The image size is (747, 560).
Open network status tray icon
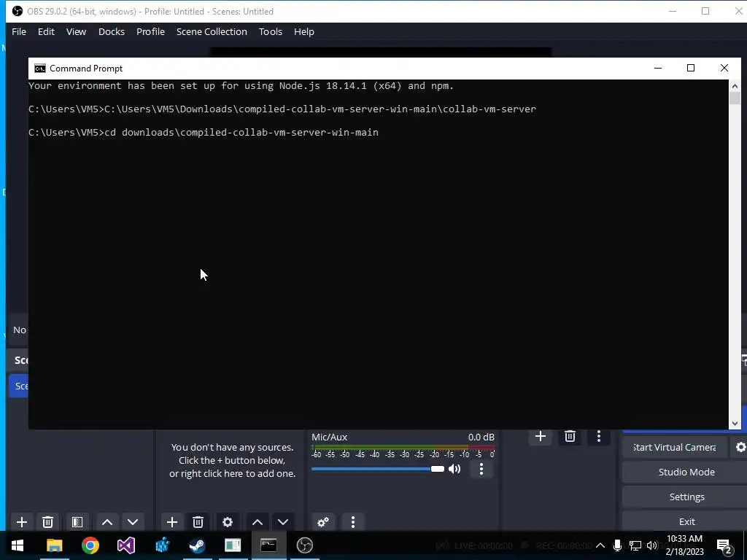point(635,545)
